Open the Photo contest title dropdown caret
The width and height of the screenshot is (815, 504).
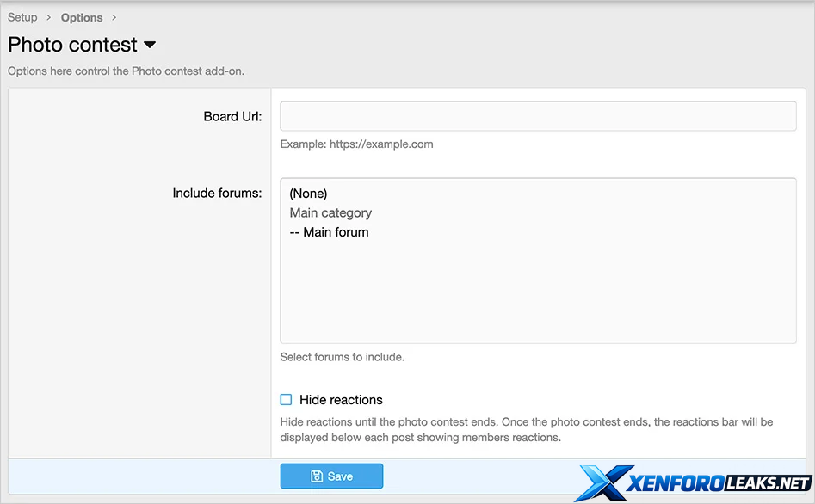click(x=150, y=45)
